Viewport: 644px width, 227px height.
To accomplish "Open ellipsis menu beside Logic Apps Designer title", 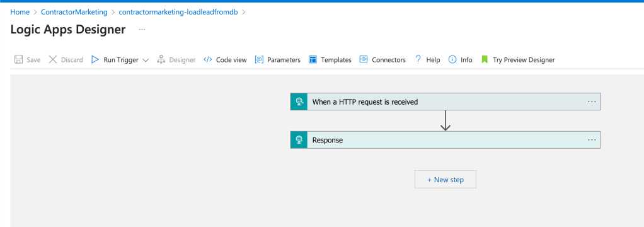I will (142, 30).
